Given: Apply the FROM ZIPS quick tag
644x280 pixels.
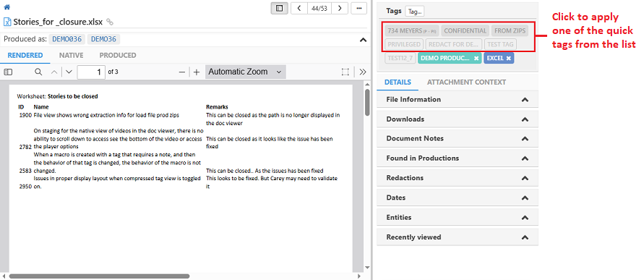Looking at the screenshot, I should pos(510,31).
